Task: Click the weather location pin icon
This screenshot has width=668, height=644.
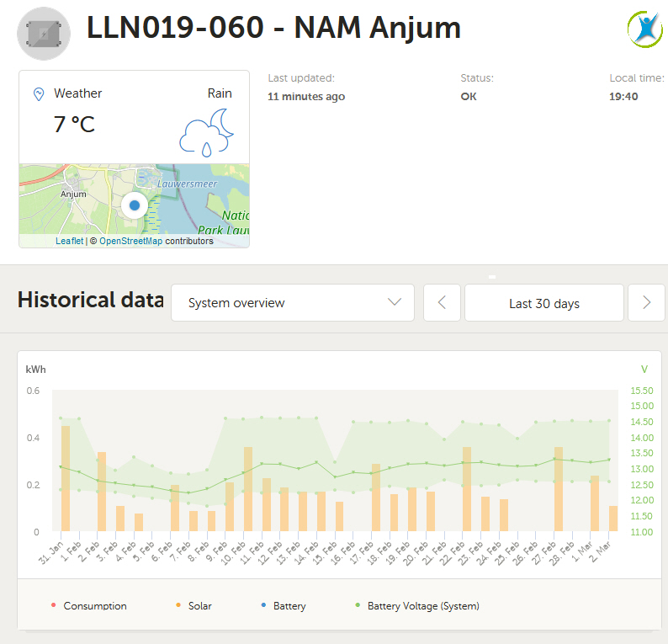Action: coord(39,94)
